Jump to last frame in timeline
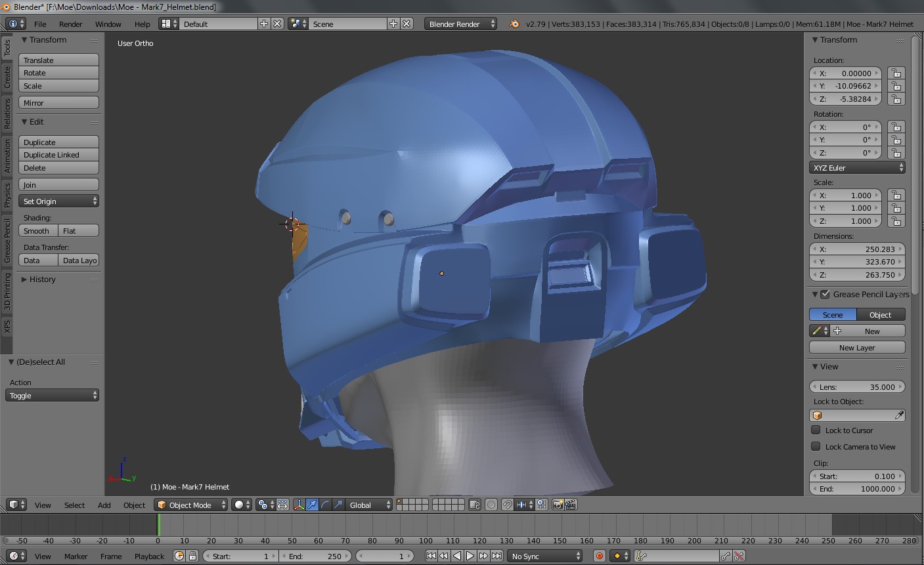 pos(496,556)
